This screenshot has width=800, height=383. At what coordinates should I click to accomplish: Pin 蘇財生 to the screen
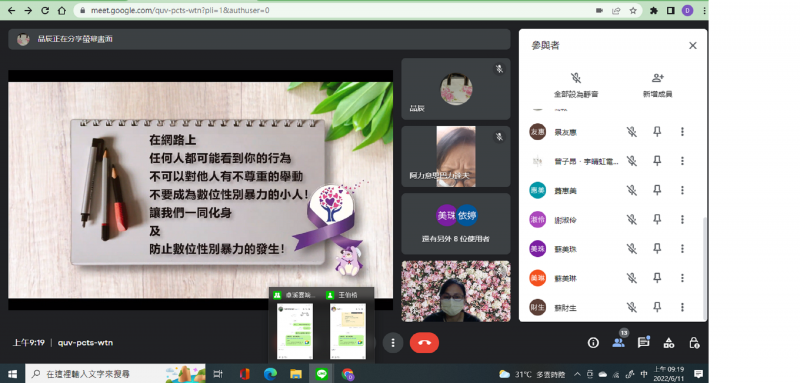657,308
